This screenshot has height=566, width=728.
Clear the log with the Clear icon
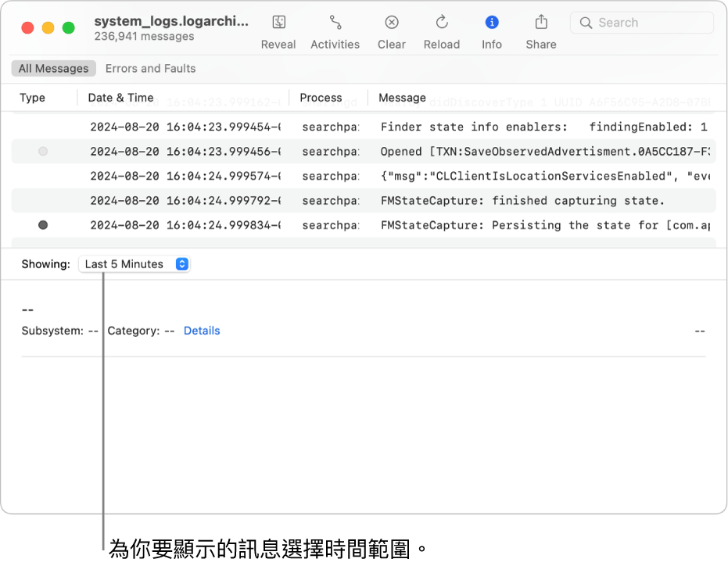[392, 23]
